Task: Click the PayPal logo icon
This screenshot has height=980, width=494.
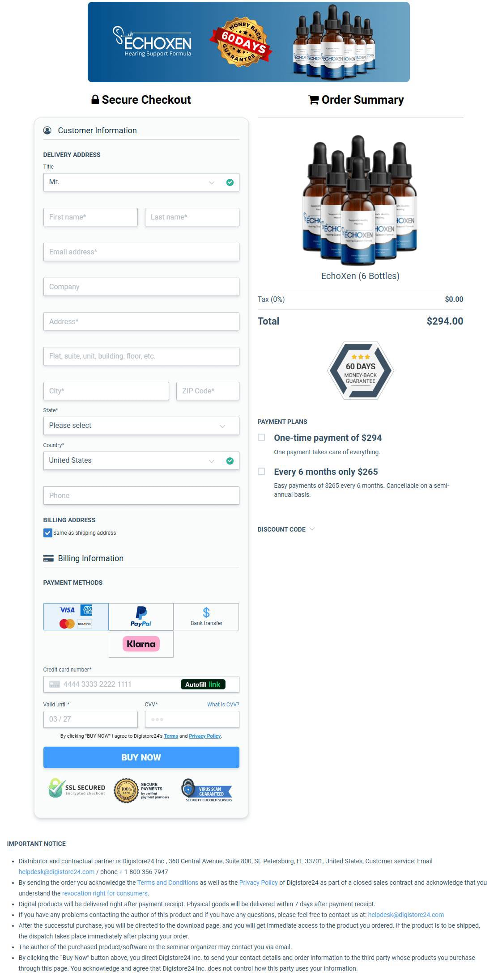Action: tap(141, 616)
